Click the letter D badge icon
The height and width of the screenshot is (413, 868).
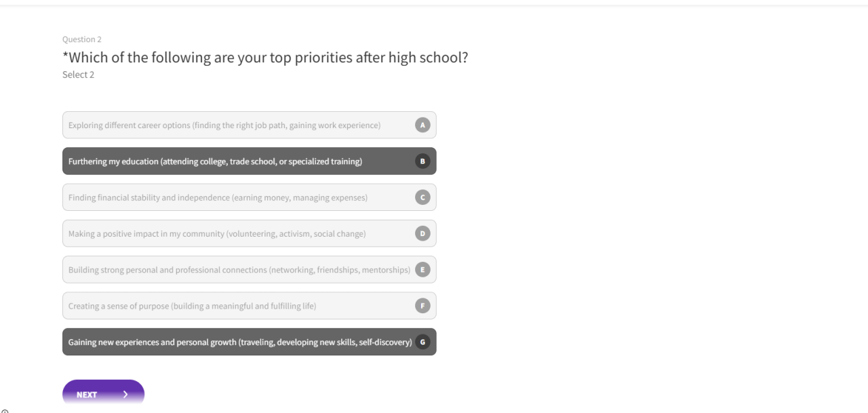point(422,233)
